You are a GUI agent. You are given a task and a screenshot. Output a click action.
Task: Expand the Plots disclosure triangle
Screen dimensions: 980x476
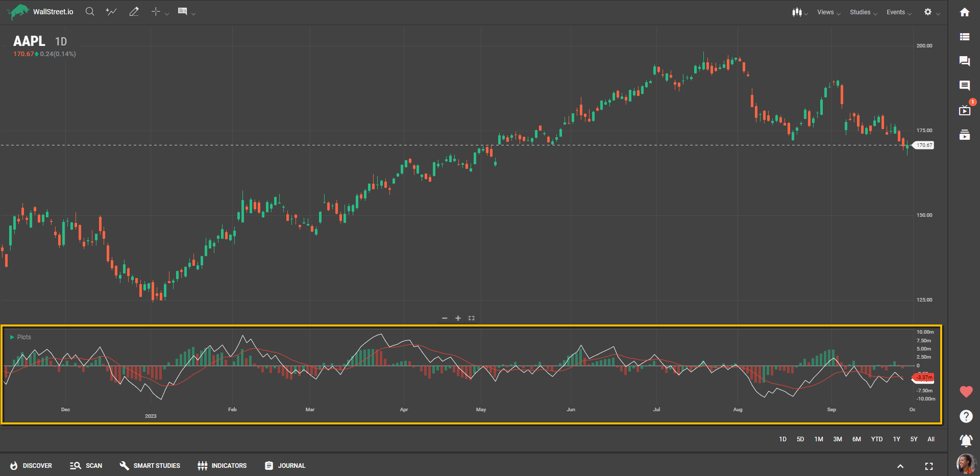pos(12,337)
